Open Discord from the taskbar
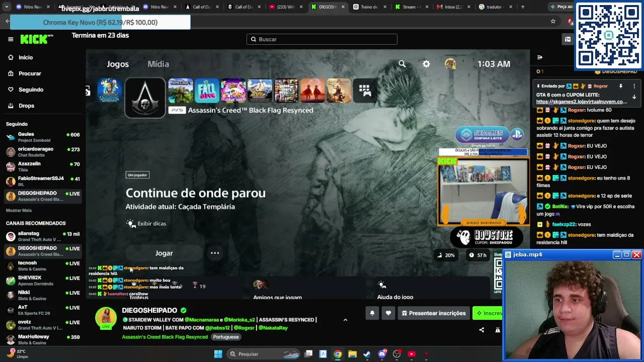Image resolution: width=644 pixels, height=362 pixels. point(382,354)
